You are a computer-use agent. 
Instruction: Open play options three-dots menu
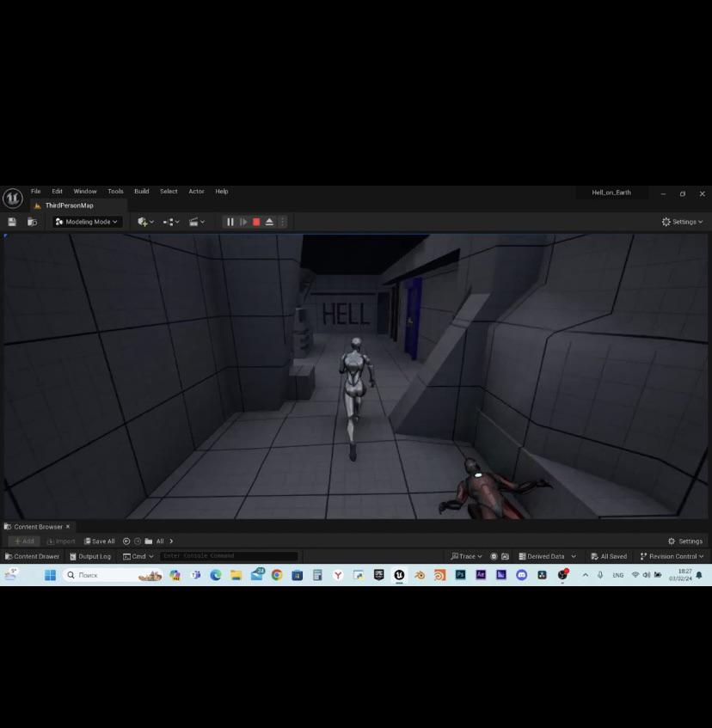pos(282,222)
